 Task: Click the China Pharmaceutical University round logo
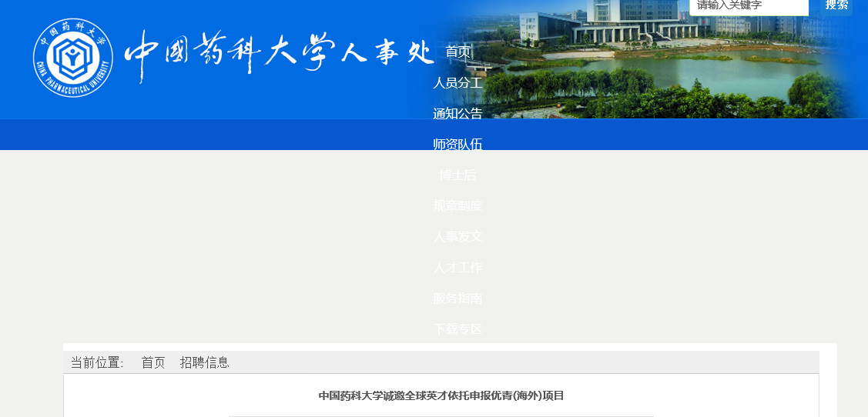tap(73, 58)
